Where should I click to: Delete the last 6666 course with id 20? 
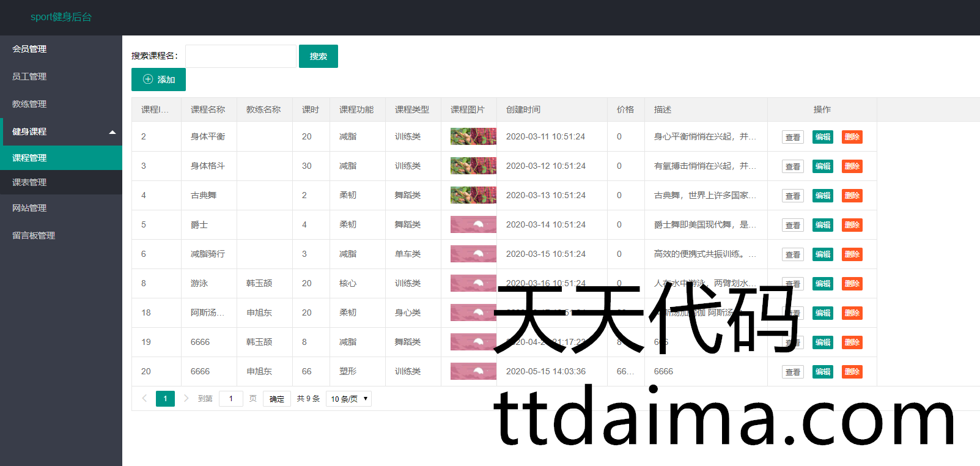point(852,372)
